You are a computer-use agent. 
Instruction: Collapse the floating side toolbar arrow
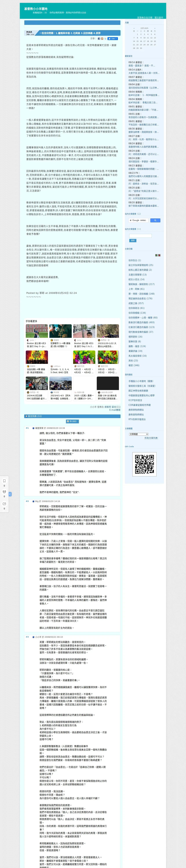tap(10, 494)
